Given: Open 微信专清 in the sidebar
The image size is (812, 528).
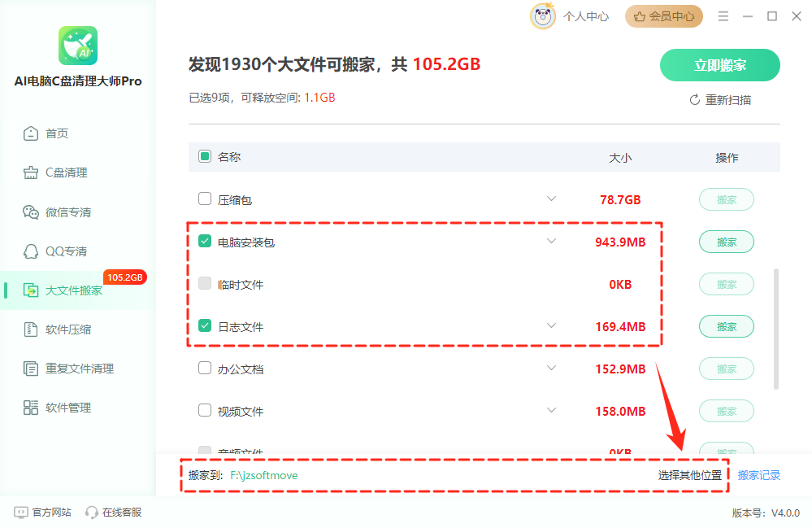Looking at the screenshot, I should click(57, 212).
